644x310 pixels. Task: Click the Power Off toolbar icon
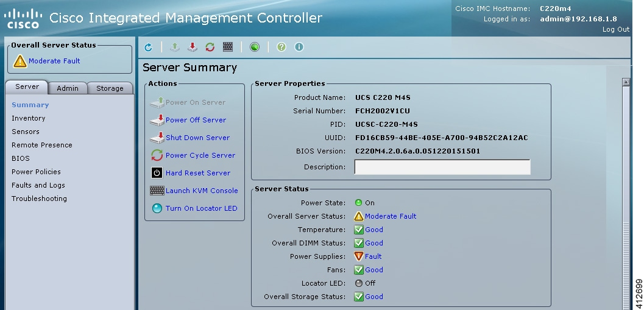tap(192, 47)
